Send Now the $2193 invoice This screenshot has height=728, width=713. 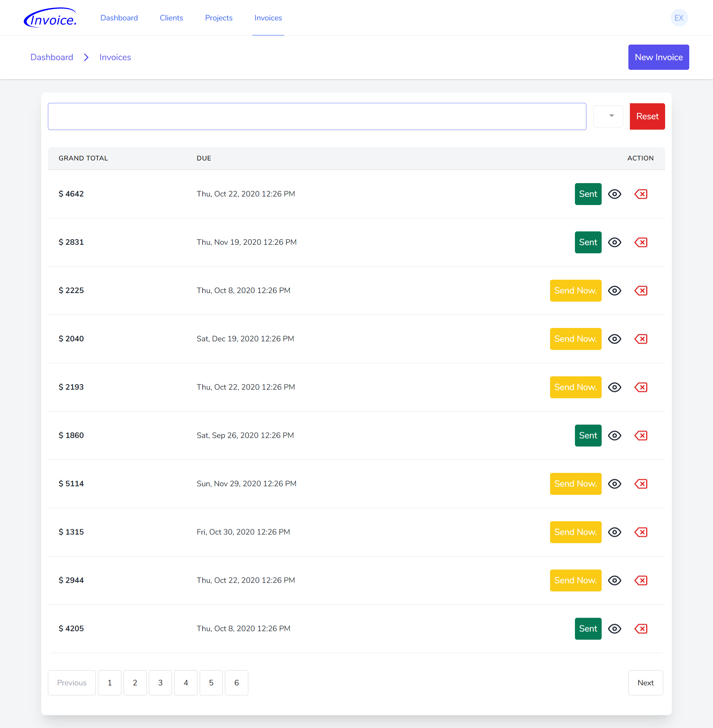(575, 387)
